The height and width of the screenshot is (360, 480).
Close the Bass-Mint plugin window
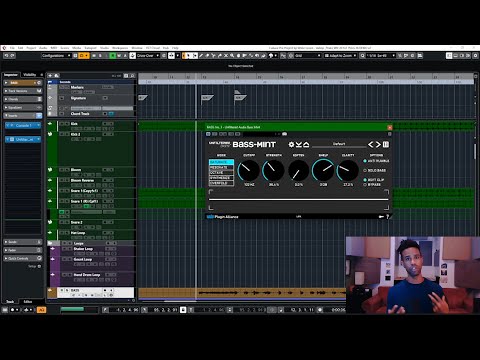390,127
